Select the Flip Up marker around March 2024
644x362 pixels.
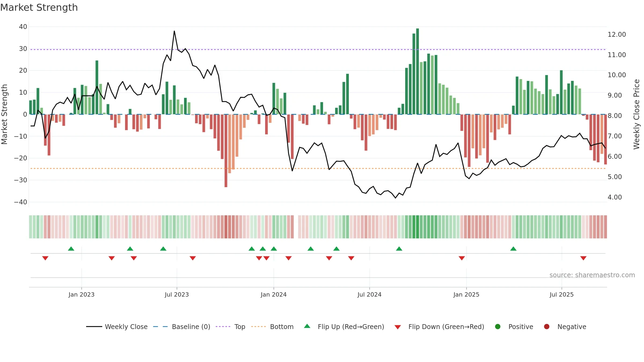311,249
